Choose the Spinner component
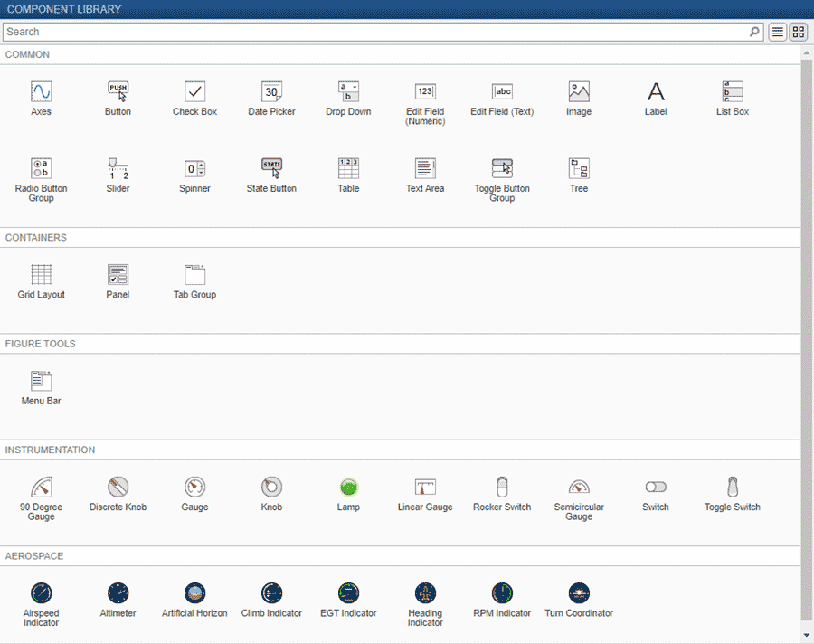The width and height of the screenshot is (814, 644). pyautogui.click(x=194, y=168)
